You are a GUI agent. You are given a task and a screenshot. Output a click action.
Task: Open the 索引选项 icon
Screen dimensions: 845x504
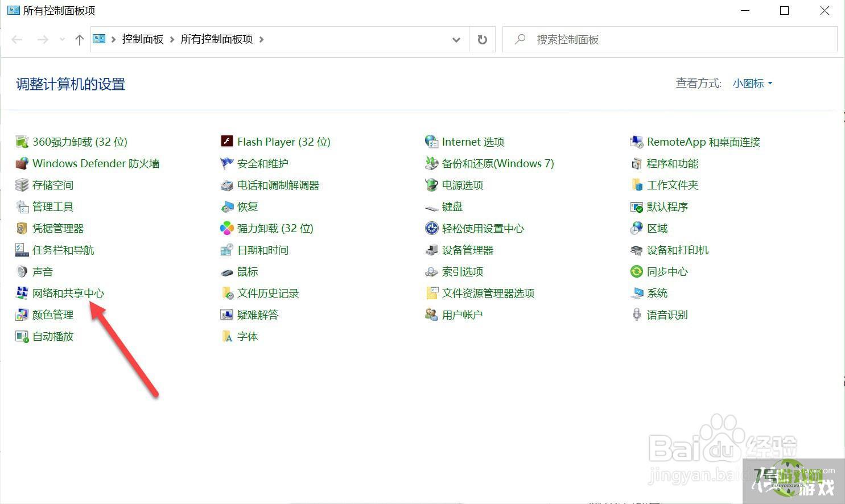click(x=431, y=271)
